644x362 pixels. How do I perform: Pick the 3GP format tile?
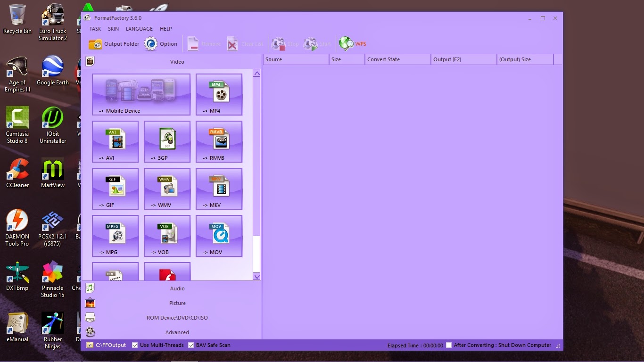tap(167, 141)
